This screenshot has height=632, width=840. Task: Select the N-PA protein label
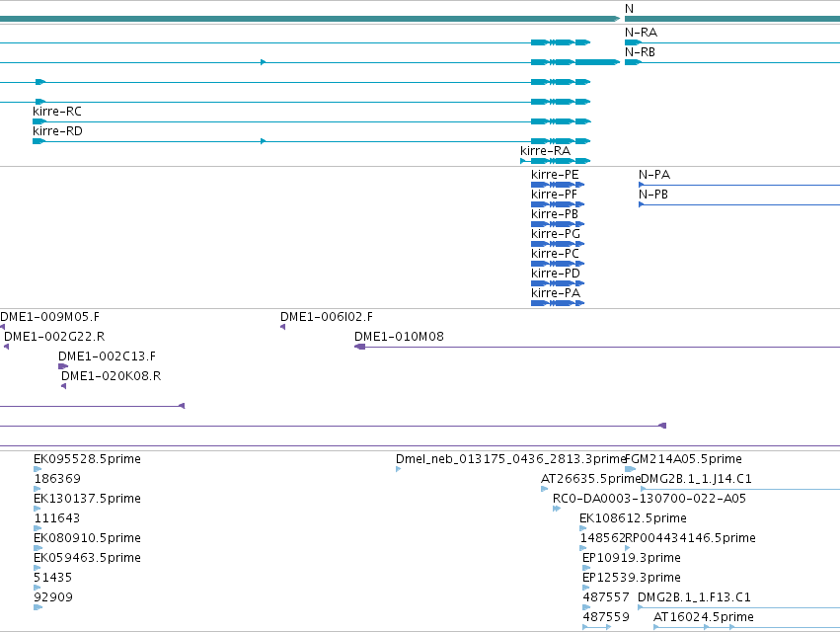click(x=654, y=175)
